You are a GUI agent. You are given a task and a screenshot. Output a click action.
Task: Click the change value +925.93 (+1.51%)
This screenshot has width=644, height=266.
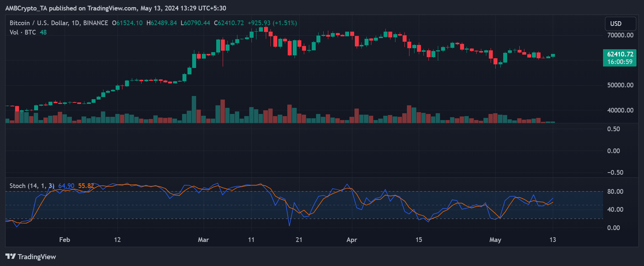point(272,23)
